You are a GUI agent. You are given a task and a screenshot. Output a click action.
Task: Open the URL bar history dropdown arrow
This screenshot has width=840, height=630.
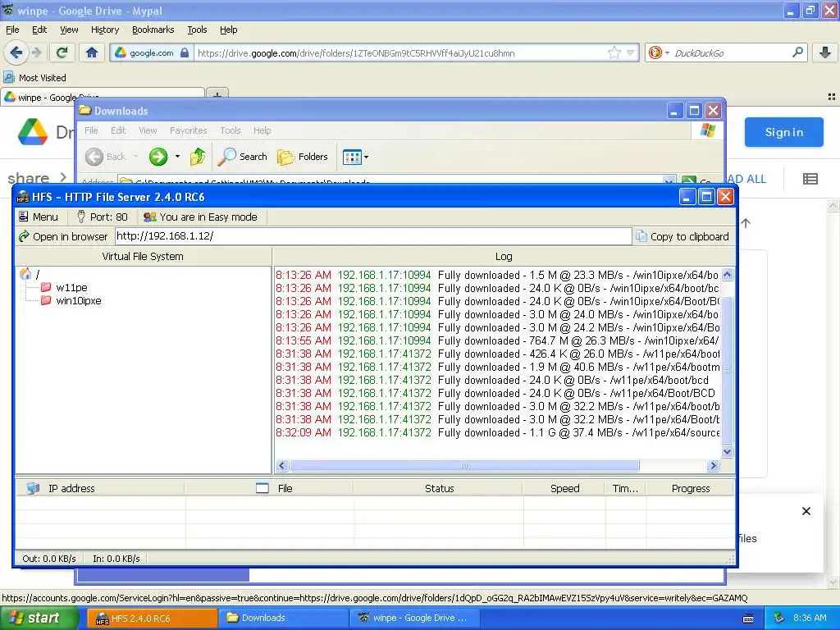pyautogui.click(x=631, y=52)
